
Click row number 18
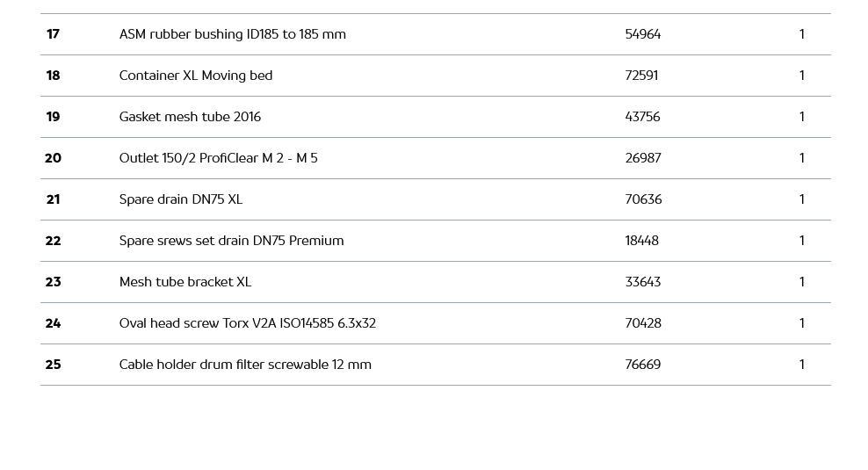(53, 76)
